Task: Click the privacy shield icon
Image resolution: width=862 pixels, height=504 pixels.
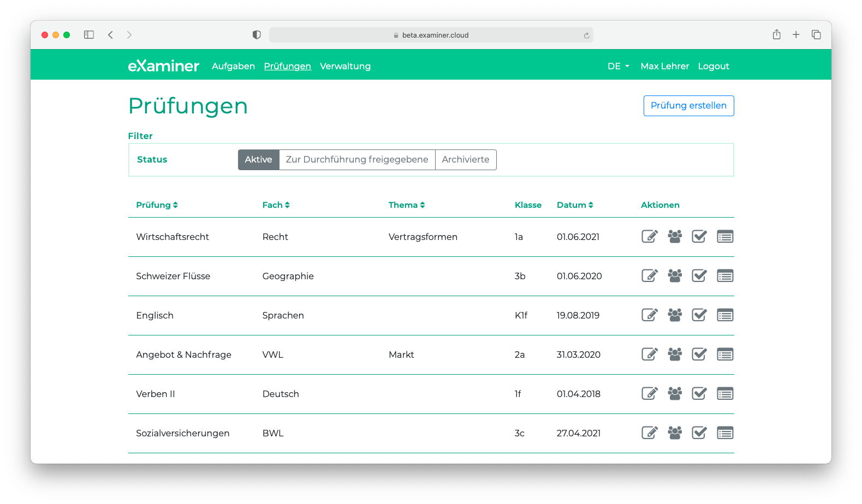Action: click(257, 35)
